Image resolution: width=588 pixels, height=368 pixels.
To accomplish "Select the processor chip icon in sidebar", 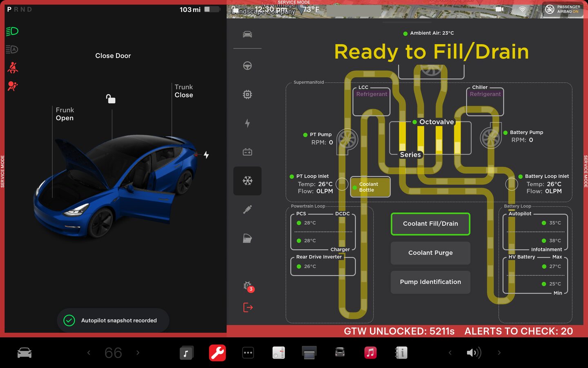I will tap(247, 94).
